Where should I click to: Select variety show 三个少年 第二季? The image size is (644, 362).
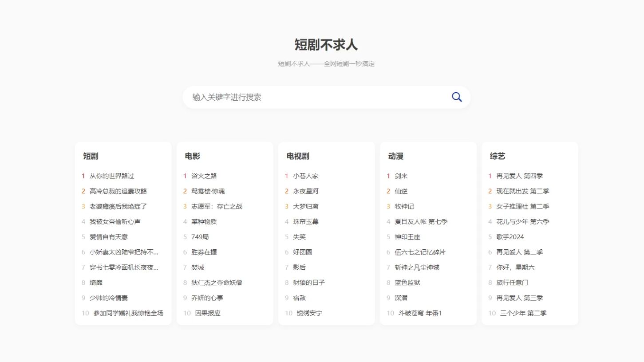pyautogui.click(x=523, y=313)
